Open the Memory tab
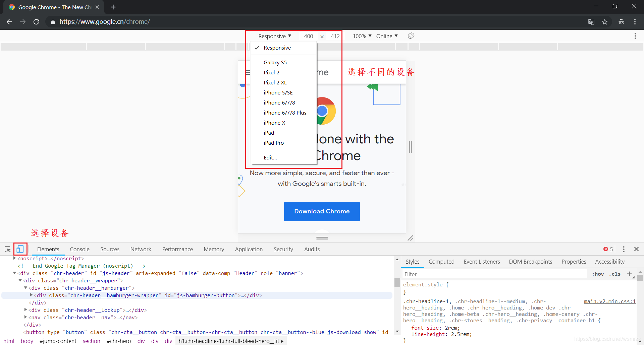The width and height of the screenshot is (644, 345). click(x=214, y=249)
